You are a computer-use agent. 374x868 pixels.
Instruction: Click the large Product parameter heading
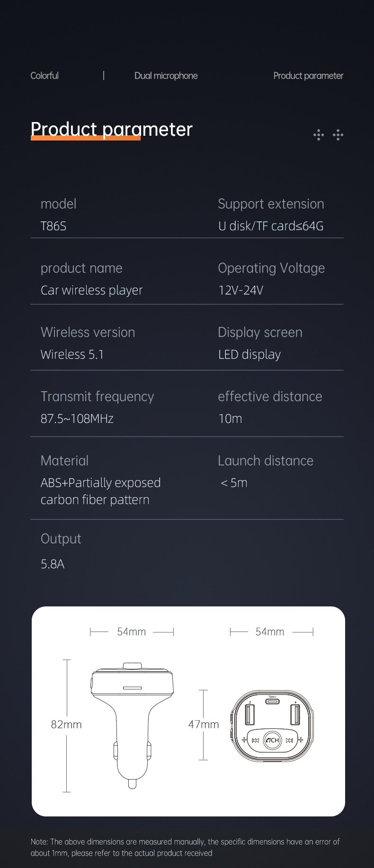point(112,129)
